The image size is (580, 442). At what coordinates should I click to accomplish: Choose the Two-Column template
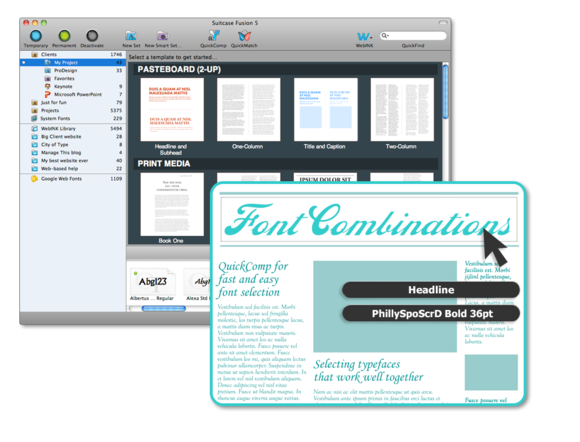tap(402, 110)
